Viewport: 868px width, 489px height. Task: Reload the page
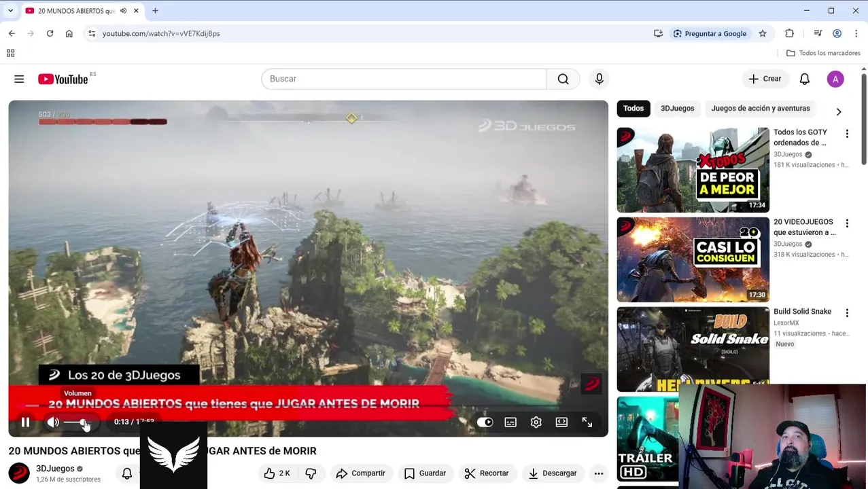(50, 33)
